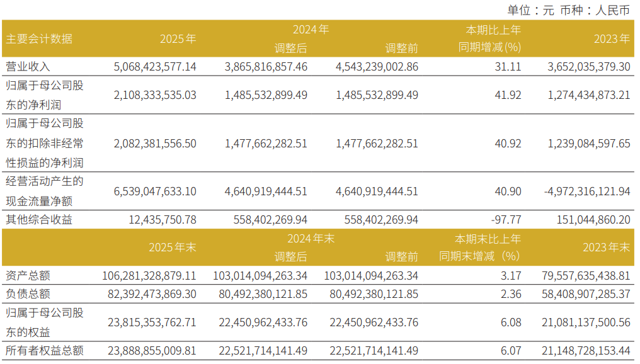Click the 资产总额 row label
This screenshot has height=364, width=640.
(x=28, y=275)
